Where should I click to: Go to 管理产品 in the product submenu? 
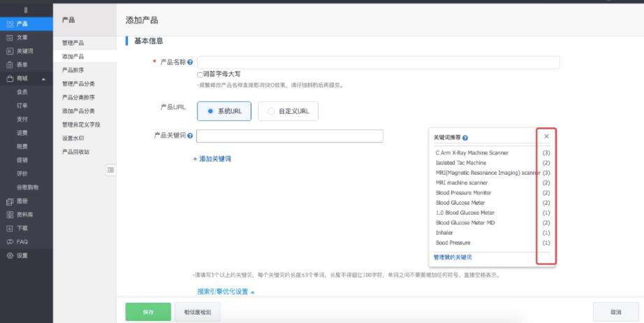73,43
